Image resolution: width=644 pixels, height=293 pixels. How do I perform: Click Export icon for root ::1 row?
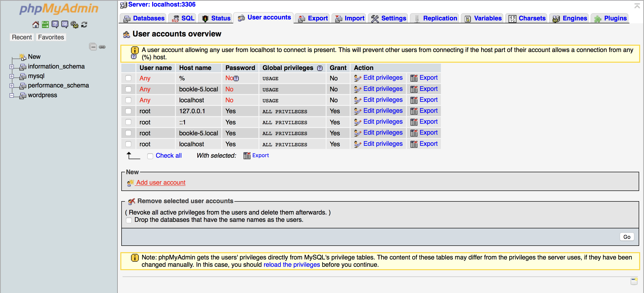click(x=414, y=122)
